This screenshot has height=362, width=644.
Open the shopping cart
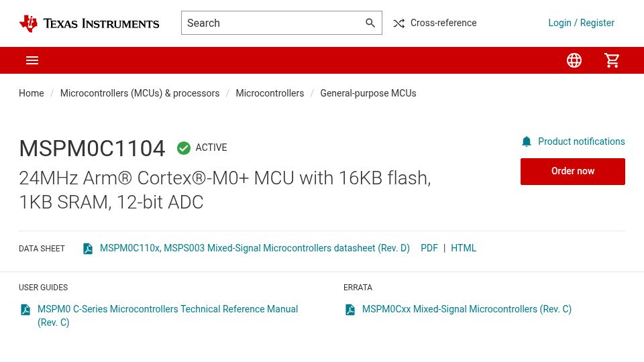coord(612,60)
